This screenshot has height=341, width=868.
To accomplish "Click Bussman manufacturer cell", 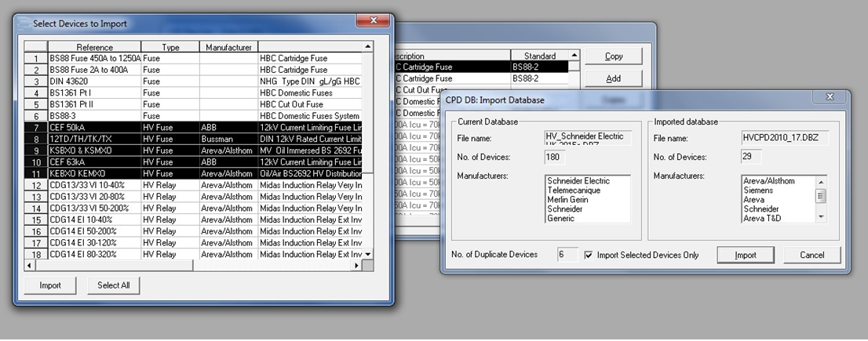I will (228, 139).
